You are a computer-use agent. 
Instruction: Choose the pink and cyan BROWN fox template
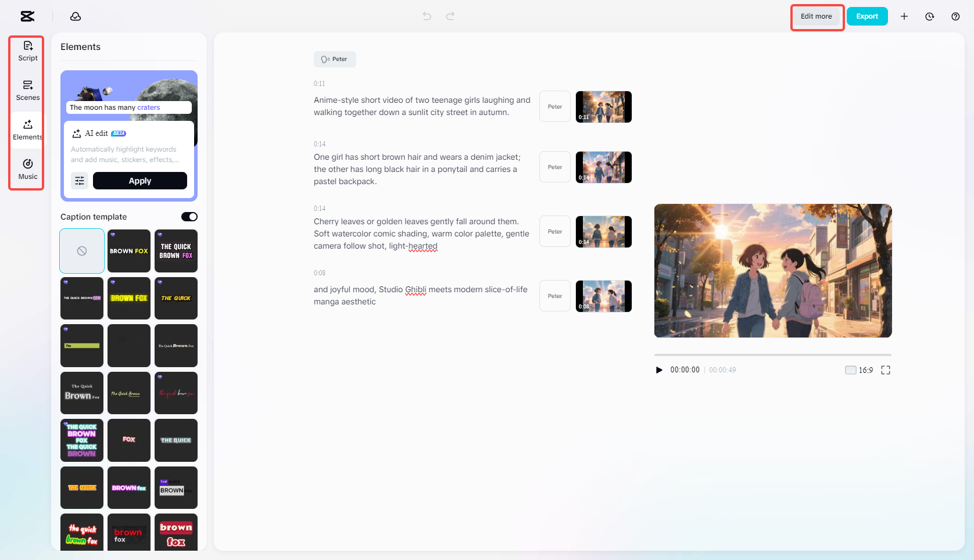[x=129, y=487]
